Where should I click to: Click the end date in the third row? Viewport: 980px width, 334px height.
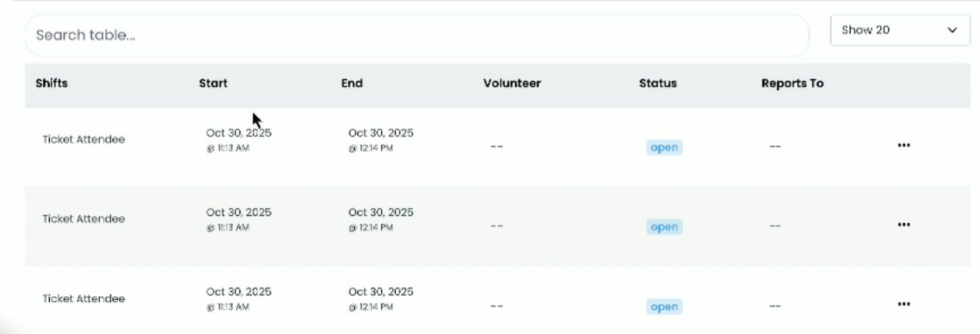click(x=380, y=292)
